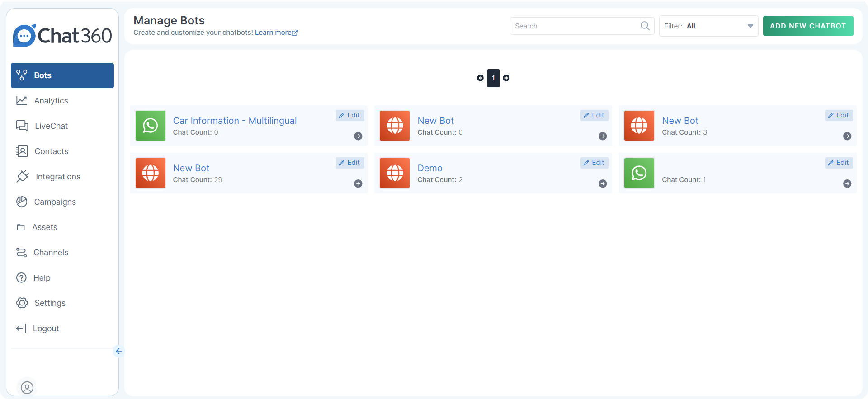Click arrow on New Bot with chat count 3
This screenshot has height=399, width=868.
click(847, 136)
